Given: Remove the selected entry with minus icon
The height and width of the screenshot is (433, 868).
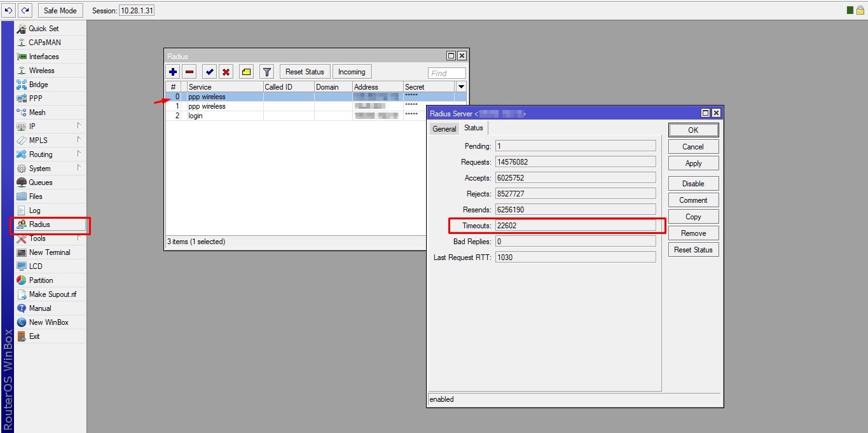Looking at the screenshot, I should pyautogui.click(x=189, y=72).
